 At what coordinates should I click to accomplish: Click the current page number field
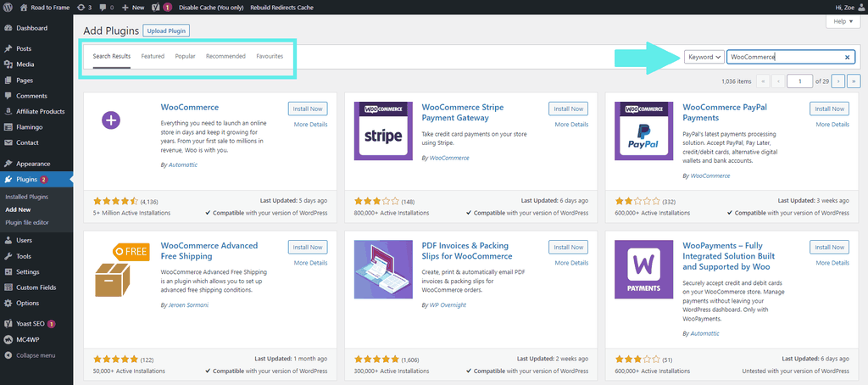tap(800, 81)
